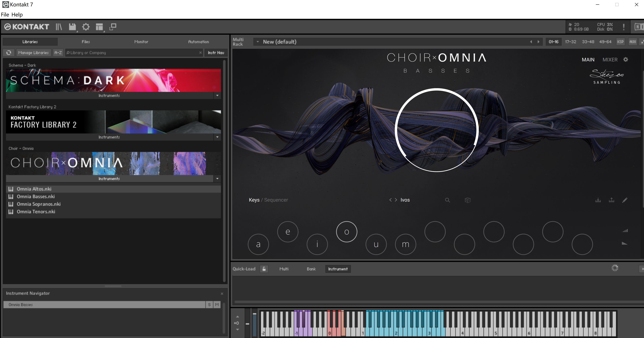Image resolution: width=644 pixels, height=338 pixels.
Task: Click the MIXER view button in Choir Omnia
Action: [610, 59]
